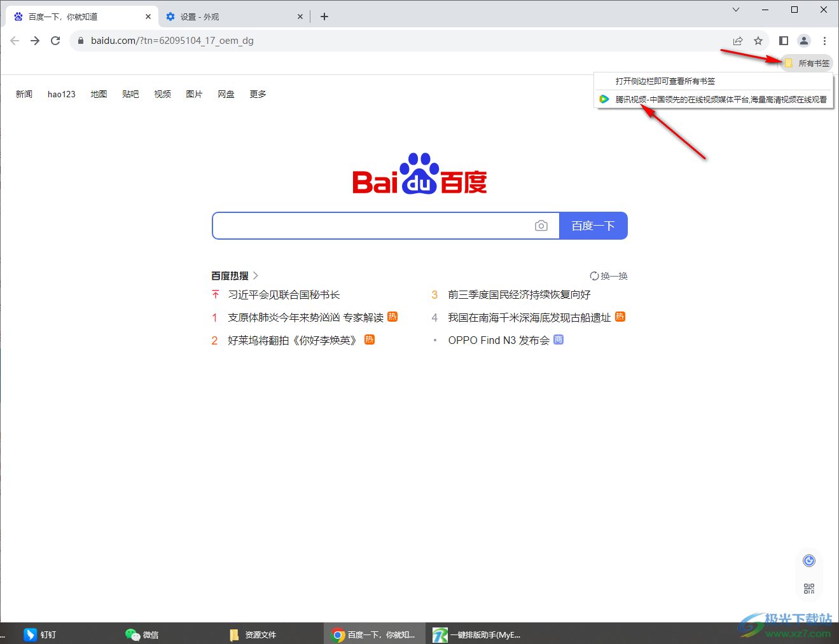Open 资源文件 folder from the taskbar
The height and width of the screenshot is (644, 839).
tap(253, 634)
